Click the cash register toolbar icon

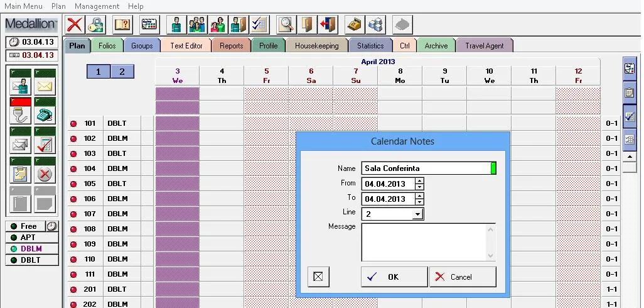click(x=354, y=25)
